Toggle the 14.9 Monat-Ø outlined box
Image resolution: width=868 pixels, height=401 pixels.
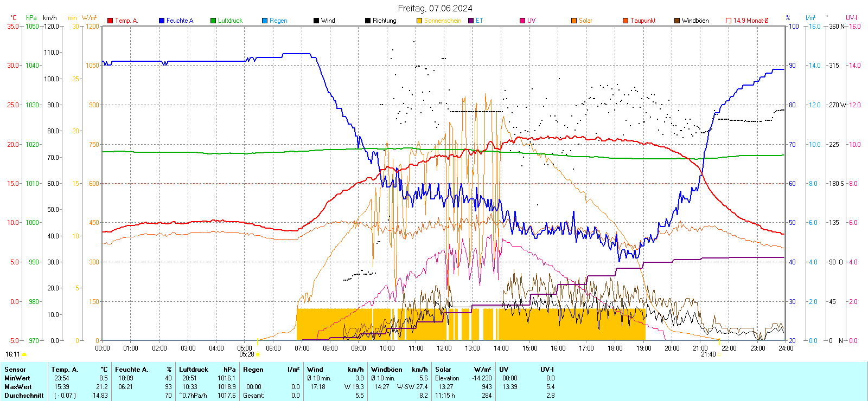729,21
